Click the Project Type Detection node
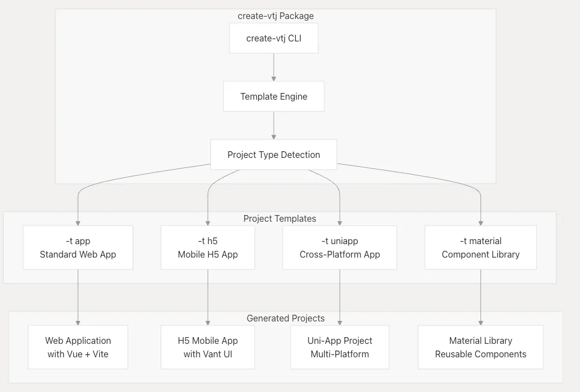 tap(274, 155)
